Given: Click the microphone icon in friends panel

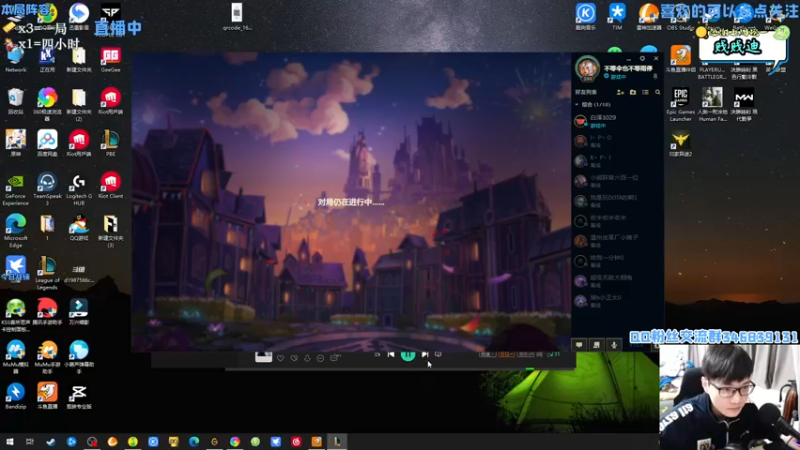Looking at the screenshot, I should tap(614, 345).
